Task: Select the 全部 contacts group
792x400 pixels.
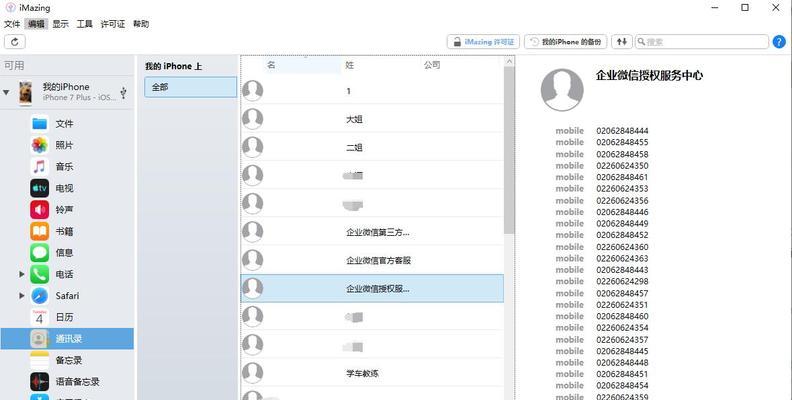Action: click(190, 87)
